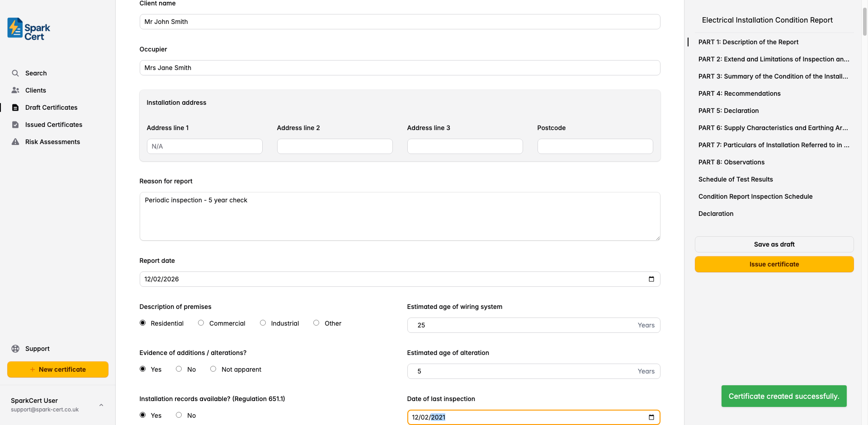Expand PART 2 Extend and Limitations section

pyautogui.click(x=774, y=59)
